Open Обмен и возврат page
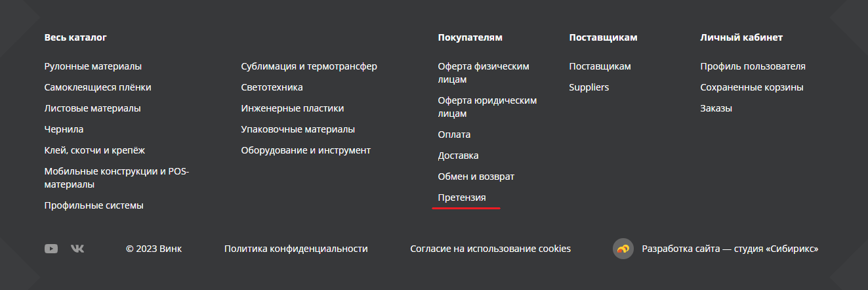 [476, 176]
